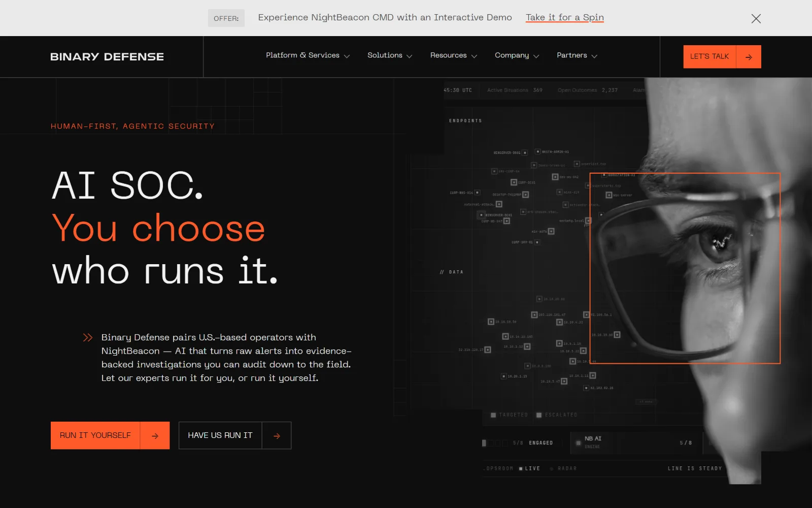The image size is (812, 508).
Task: Close the offer banner with the X
Action: coord(756,18)
